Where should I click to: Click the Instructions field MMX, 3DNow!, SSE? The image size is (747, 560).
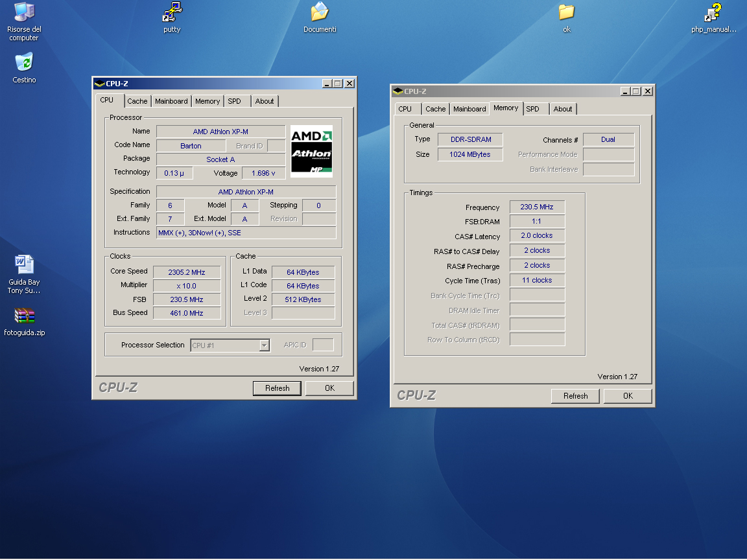tap(246, 233)
